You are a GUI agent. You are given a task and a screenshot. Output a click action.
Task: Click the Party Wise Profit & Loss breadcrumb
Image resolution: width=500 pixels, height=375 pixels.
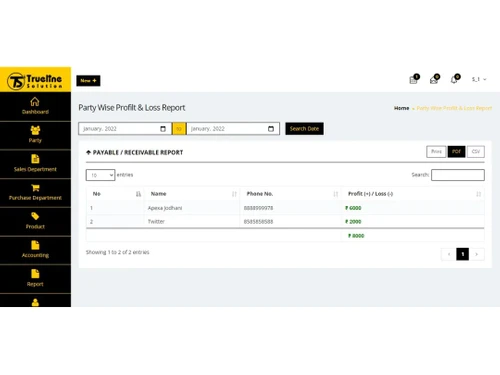pyautogui.click(x=454, y=108)
